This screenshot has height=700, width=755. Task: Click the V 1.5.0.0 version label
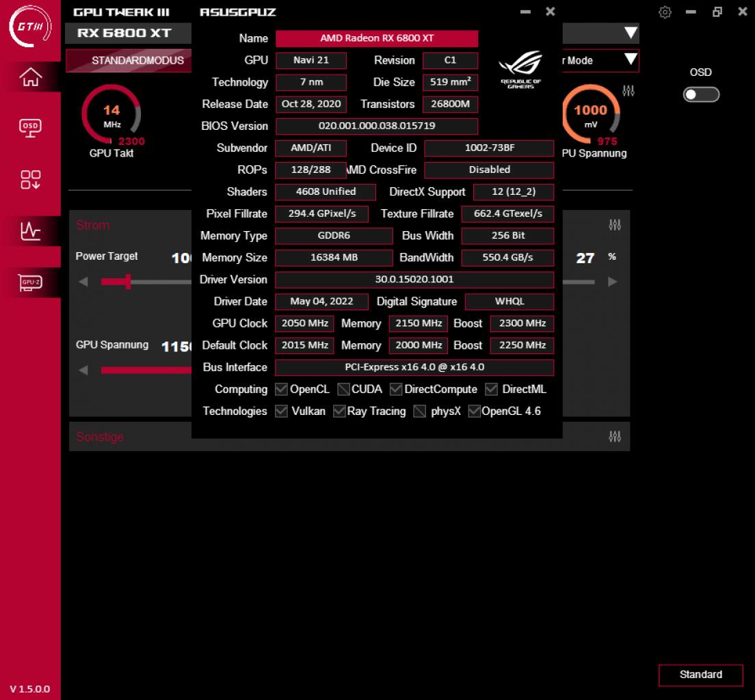30,689
